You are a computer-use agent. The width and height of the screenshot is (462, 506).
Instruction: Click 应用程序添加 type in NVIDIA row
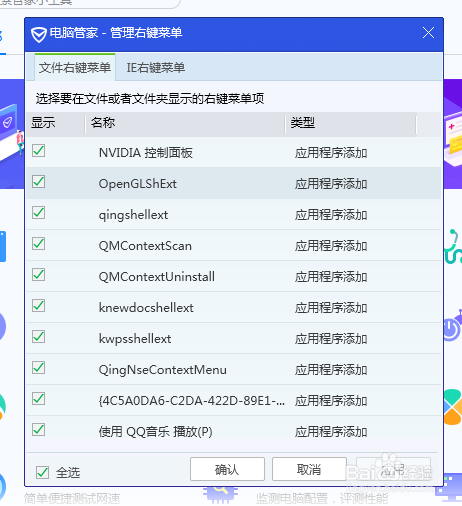click(331, 153)
